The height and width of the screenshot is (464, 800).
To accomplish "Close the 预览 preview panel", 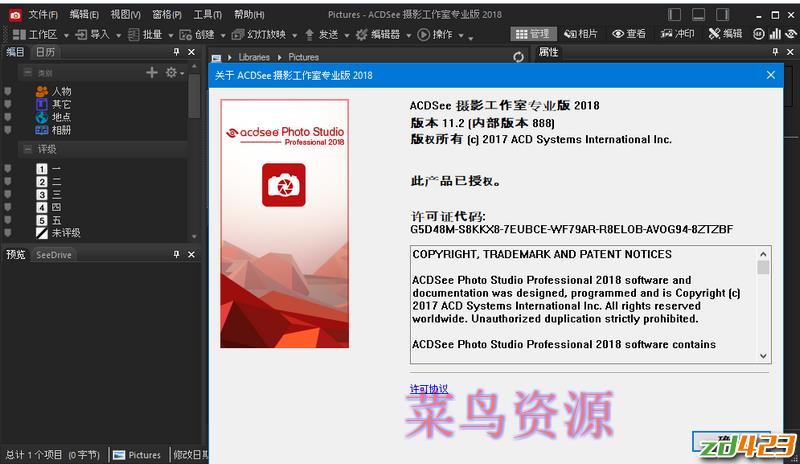I will [x=191, y=254].
